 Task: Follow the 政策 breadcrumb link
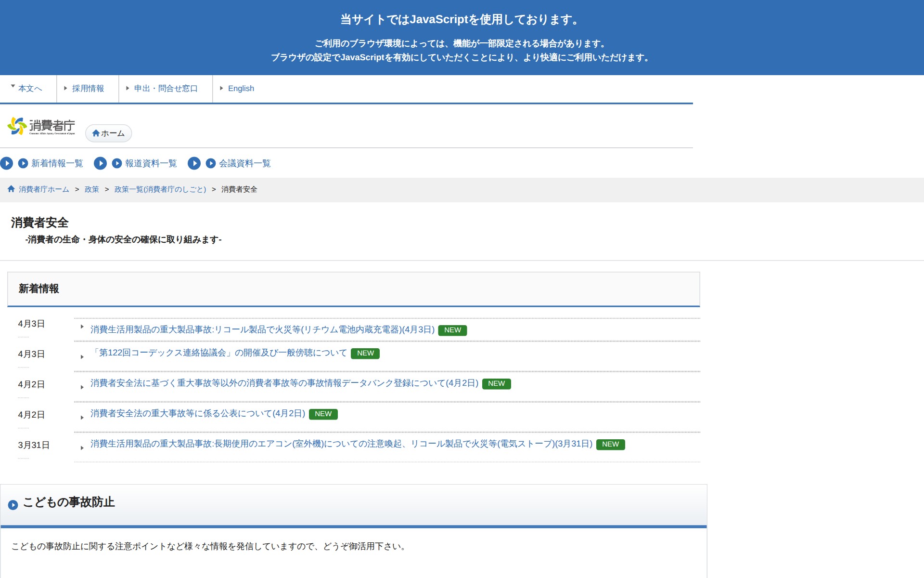point(91,189)
